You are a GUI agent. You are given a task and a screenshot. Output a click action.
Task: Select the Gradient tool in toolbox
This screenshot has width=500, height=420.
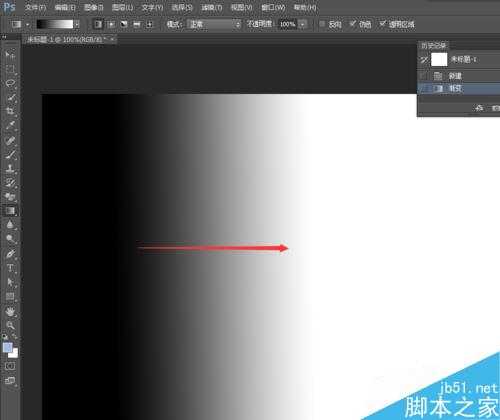[10, 211]
